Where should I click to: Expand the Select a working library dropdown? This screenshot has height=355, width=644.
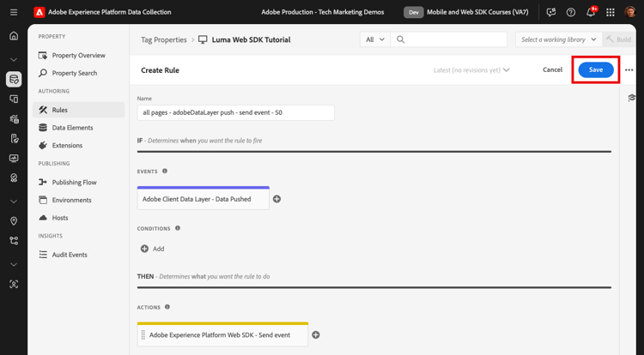(558, 39)
